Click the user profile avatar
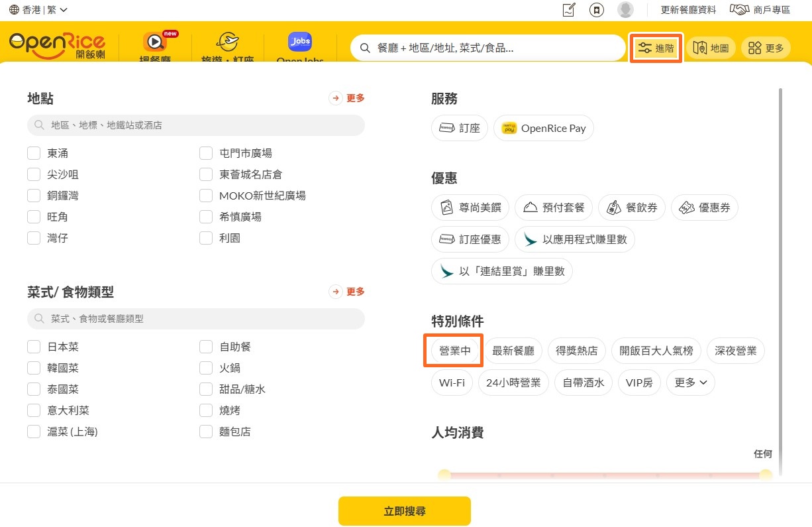812x527 pixels. (x=625, y=10)
